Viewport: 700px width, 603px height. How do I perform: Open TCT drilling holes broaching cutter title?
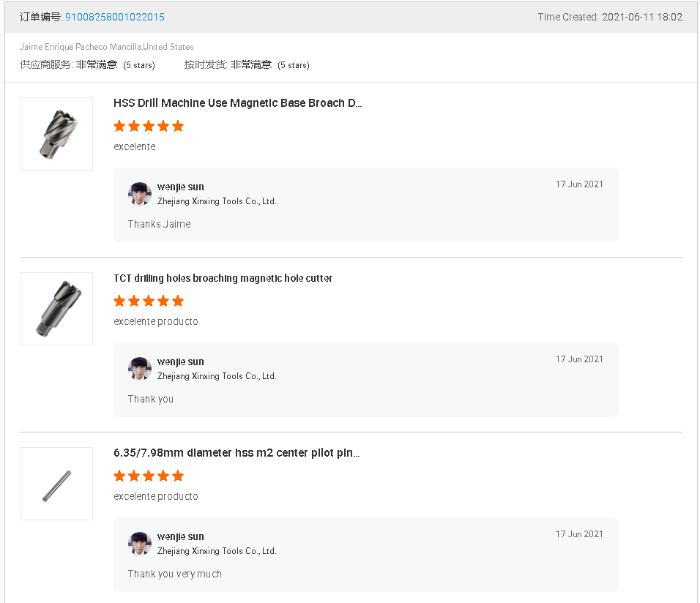(x=223, y=278)
